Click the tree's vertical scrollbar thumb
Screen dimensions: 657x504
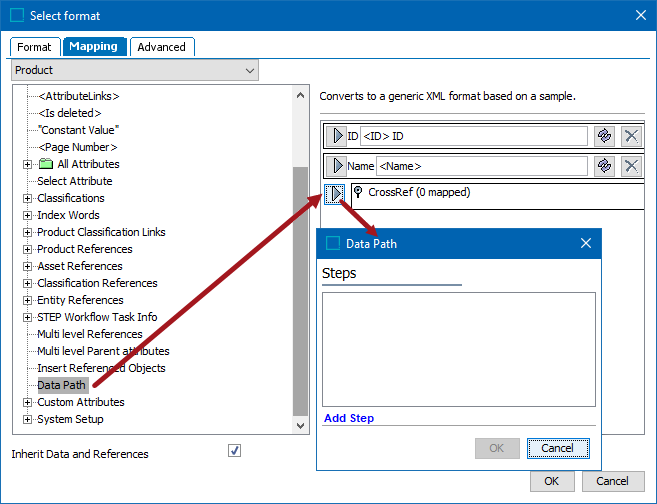click(x=300, y=291)
